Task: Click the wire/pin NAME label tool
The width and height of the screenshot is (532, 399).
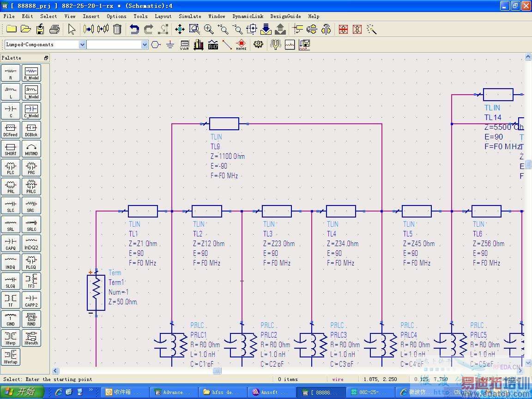Action: (x=241, y=45)
